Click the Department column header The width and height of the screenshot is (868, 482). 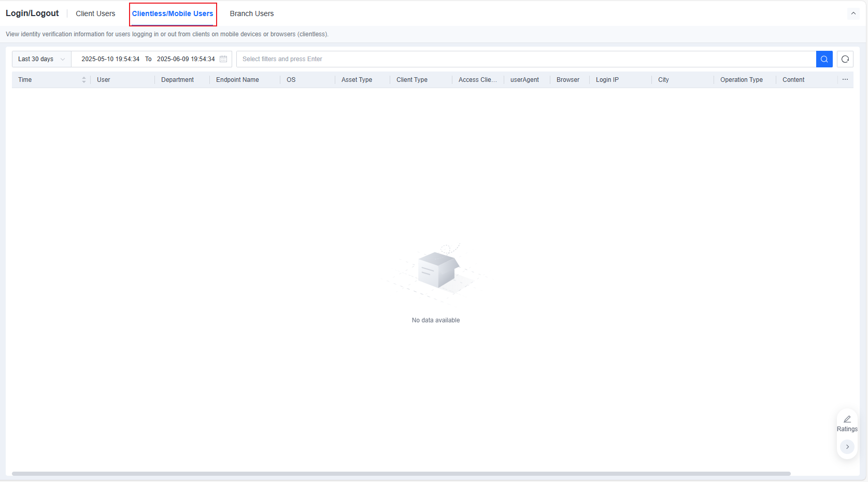177,80
